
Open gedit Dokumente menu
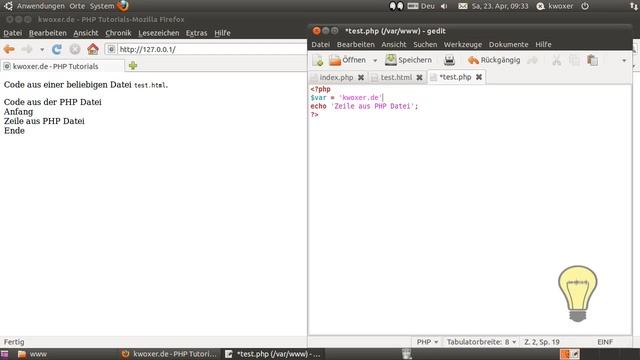click(x=509, y=44)
